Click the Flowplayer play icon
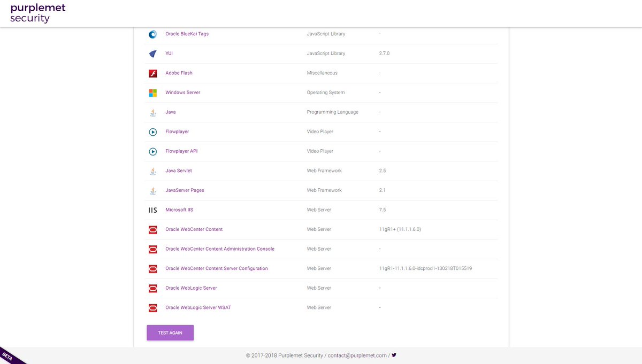 click(x=152, y=131)
